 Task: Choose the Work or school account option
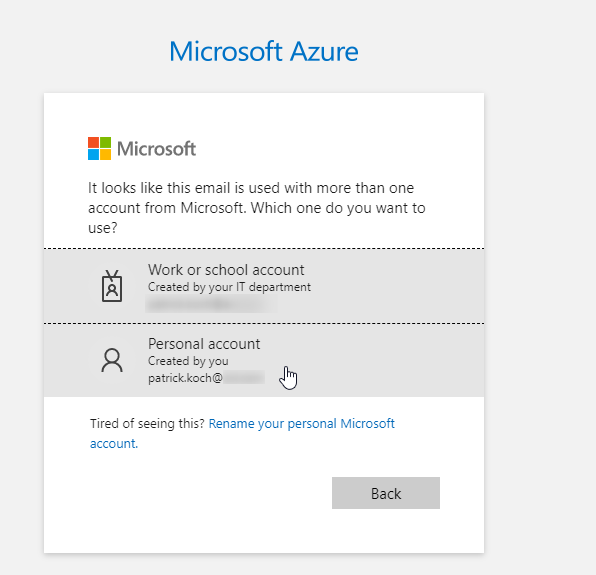(x=264, y=286)
